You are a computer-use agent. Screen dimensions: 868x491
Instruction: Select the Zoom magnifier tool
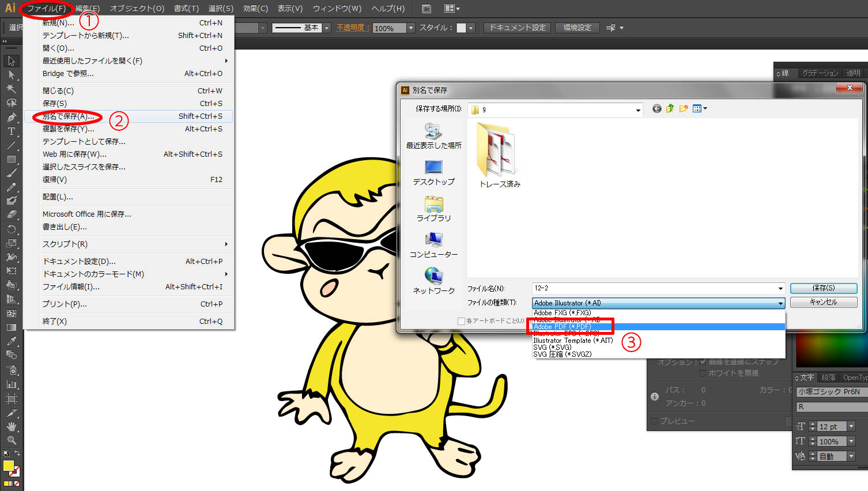click(x=12, y=440)
